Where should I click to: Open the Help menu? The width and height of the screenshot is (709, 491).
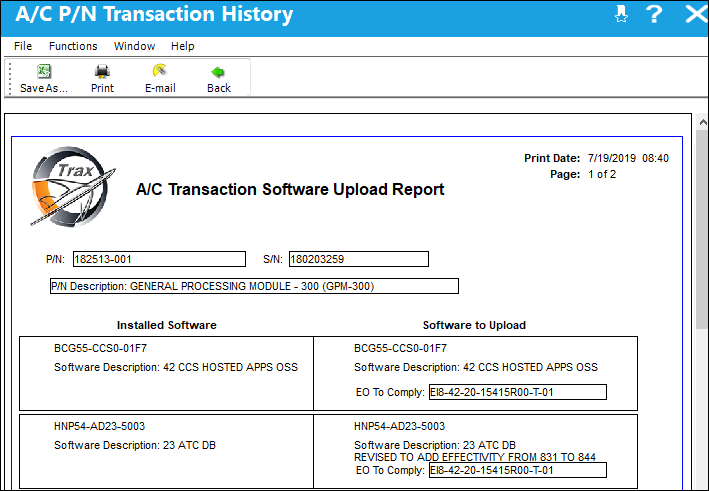tap(183, 46)
